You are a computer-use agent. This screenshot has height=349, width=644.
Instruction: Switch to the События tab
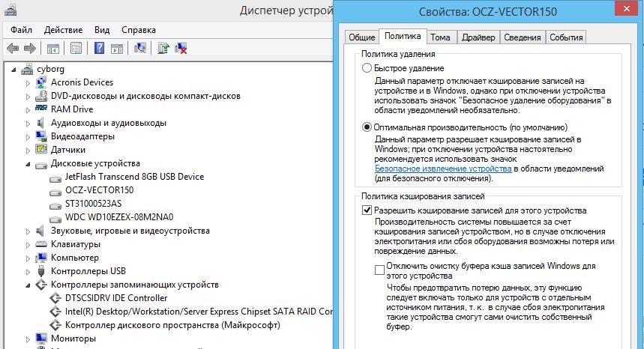coord(566,37)
